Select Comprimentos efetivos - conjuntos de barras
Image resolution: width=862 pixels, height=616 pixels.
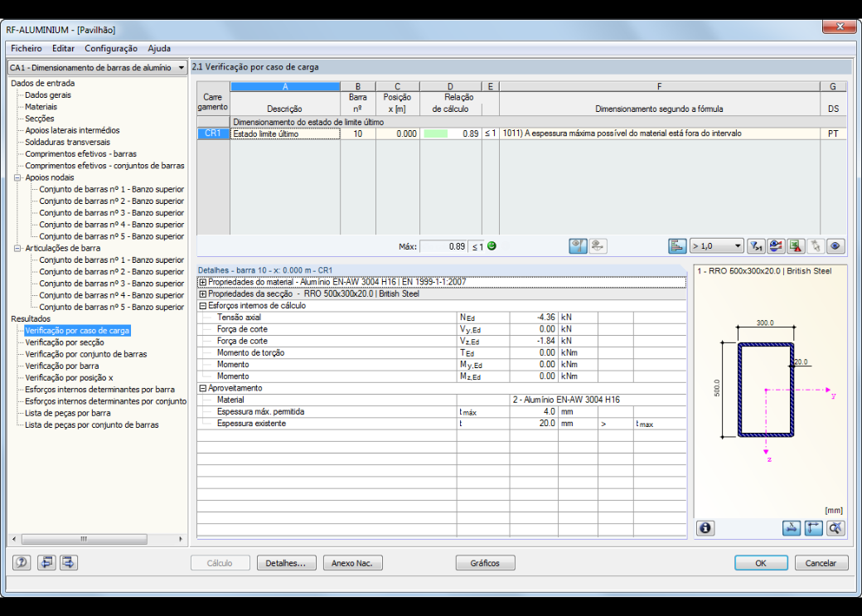point(104,166)
